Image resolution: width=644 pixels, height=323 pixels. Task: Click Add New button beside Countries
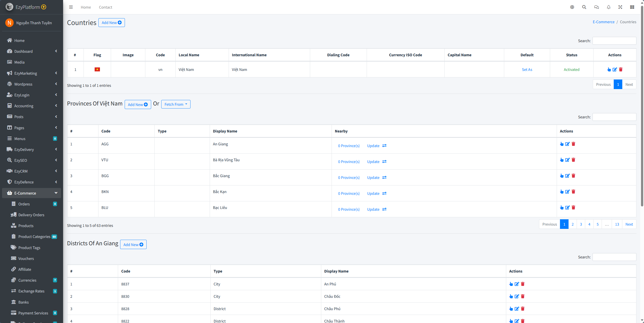pos(111,22)
